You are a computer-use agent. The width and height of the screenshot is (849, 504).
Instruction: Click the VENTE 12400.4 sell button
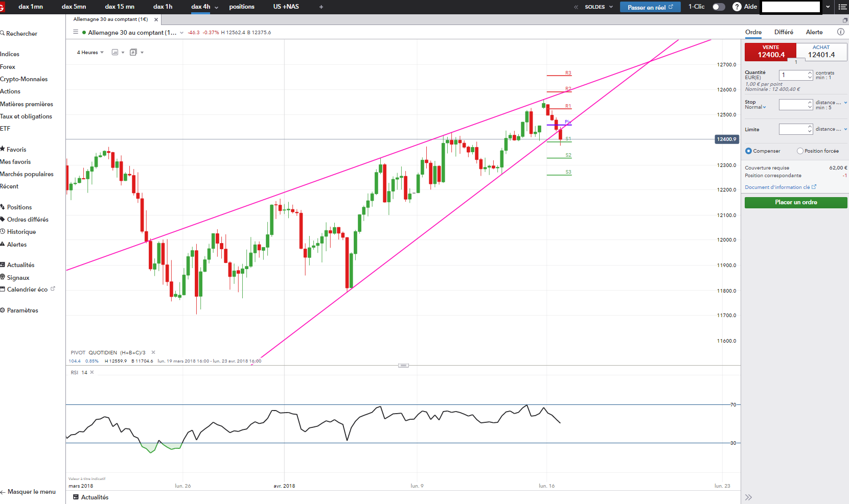pyautogui.click(x=771, y=52)
